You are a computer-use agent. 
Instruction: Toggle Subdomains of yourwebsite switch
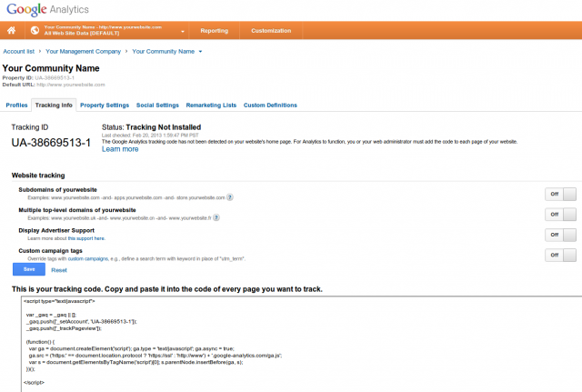pyautogui.click(x=560, y=194)
